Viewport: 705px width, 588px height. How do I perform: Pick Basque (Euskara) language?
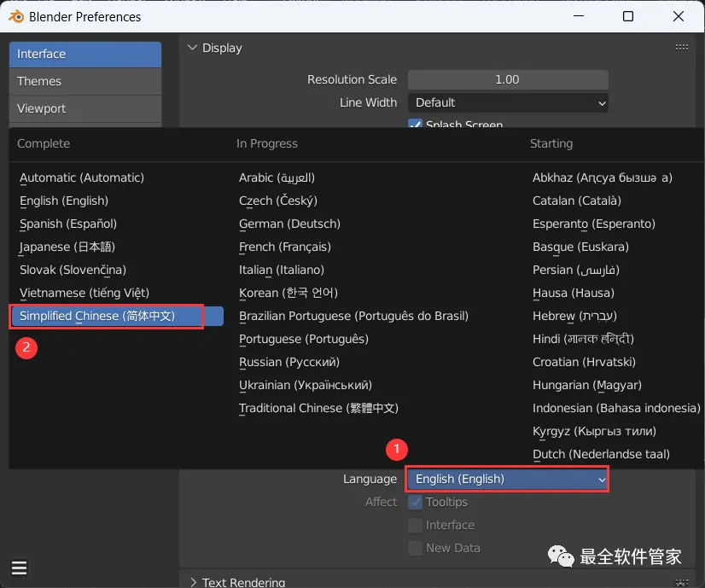click(580, 247)
